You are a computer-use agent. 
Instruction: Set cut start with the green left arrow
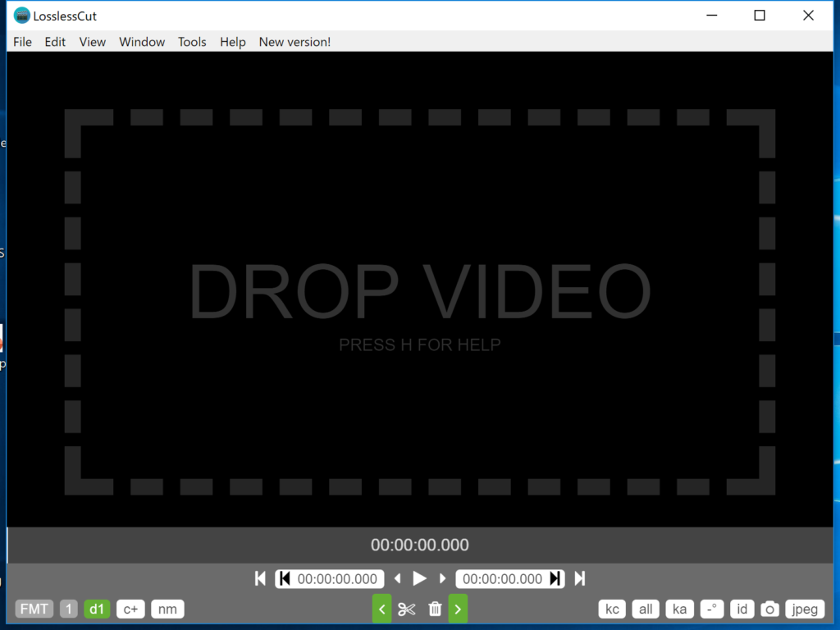[381, 609]
